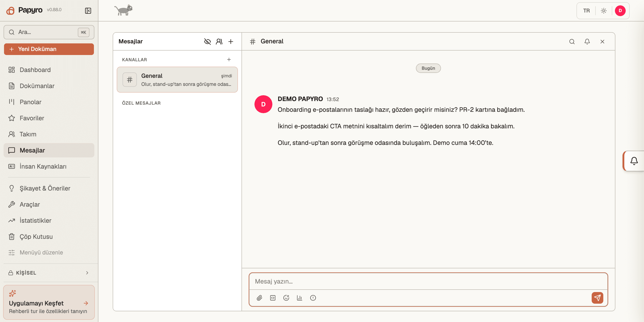Send the message with the paper plane button
This screenshot has width=644, height=322.
(x=597, y=298)
